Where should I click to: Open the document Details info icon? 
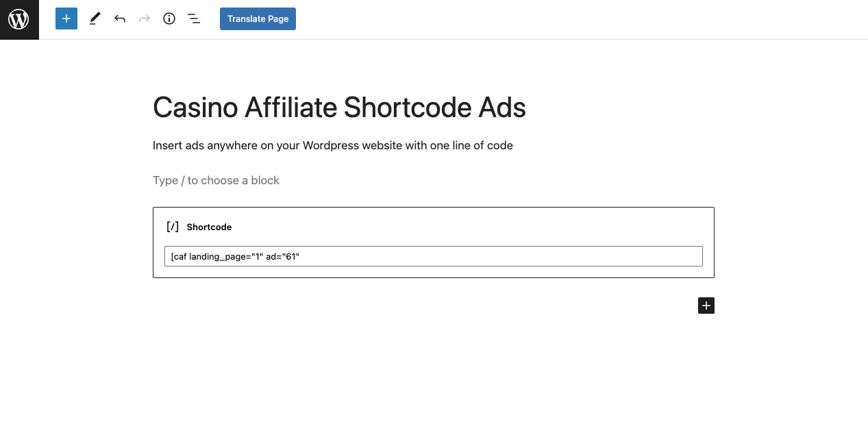click(x=169, y=18)
